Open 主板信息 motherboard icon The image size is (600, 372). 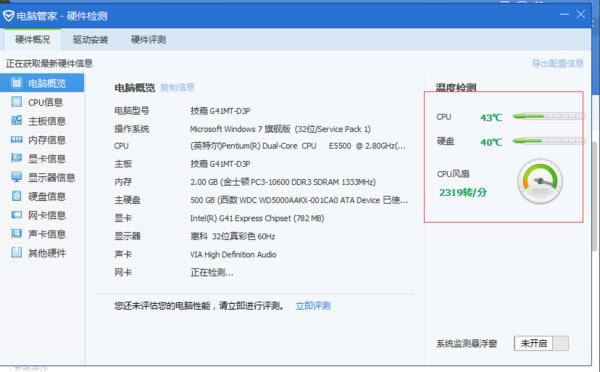(x=16, y=121)
